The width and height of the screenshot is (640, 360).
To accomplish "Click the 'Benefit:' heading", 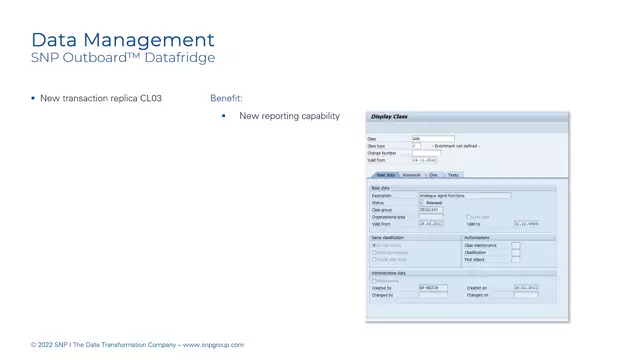I will [226, 98].
